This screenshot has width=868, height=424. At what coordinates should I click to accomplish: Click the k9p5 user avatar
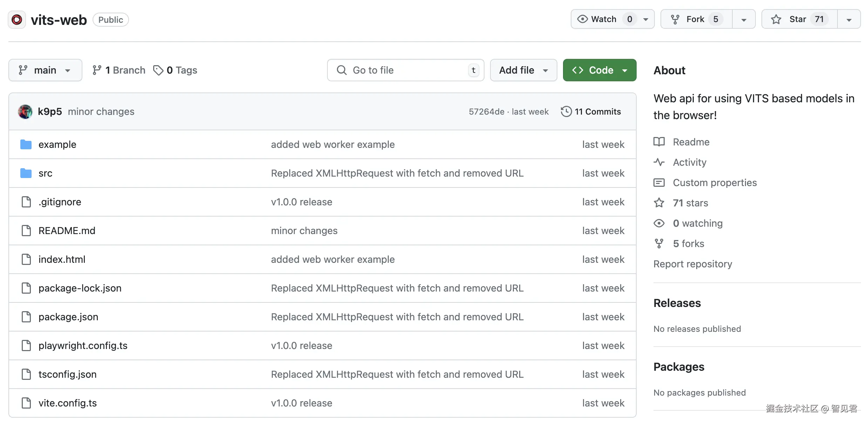pyautogui.click(x=25, y=112)
